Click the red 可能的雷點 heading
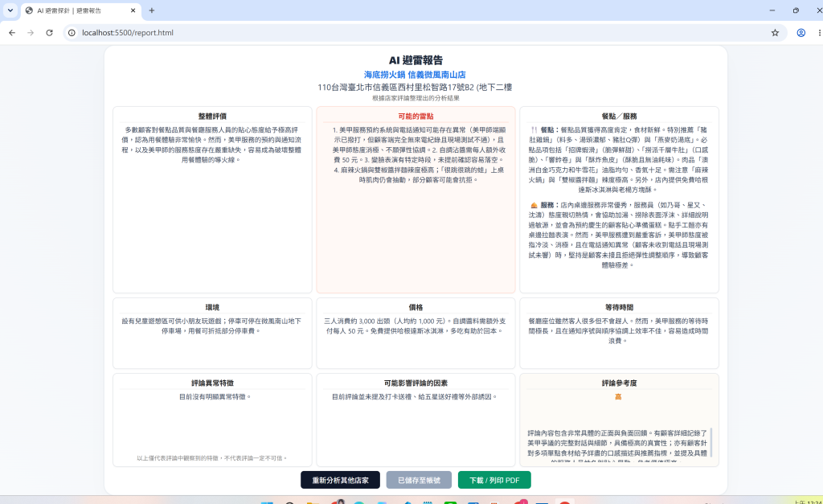Viewport: 823px width, 504px height. pos(416,116)
